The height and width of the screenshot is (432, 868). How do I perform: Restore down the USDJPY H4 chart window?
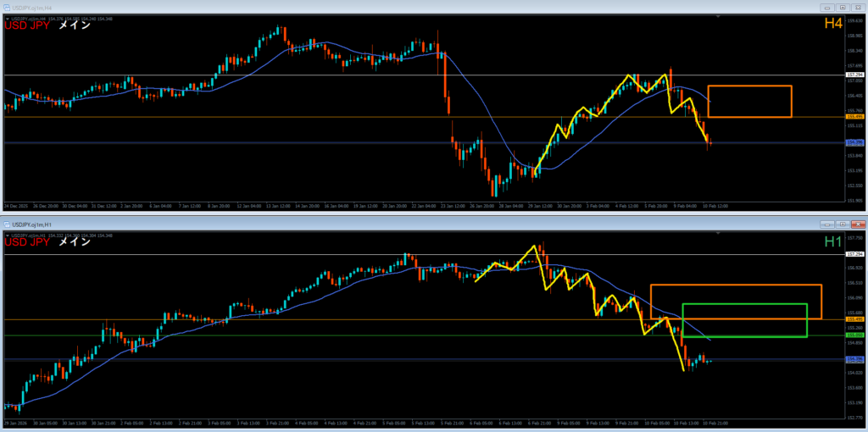click(x=843, y=8)
